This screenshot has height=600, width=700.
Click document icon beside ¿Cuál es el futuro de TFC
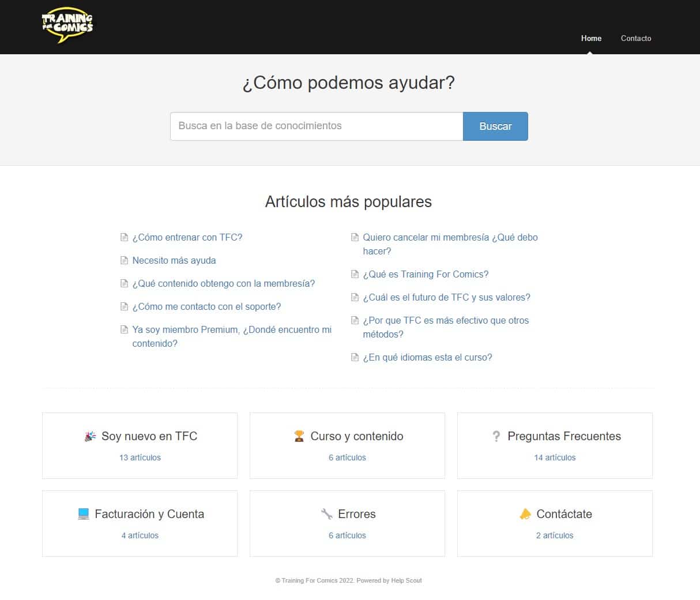click(x=355, y=297)
